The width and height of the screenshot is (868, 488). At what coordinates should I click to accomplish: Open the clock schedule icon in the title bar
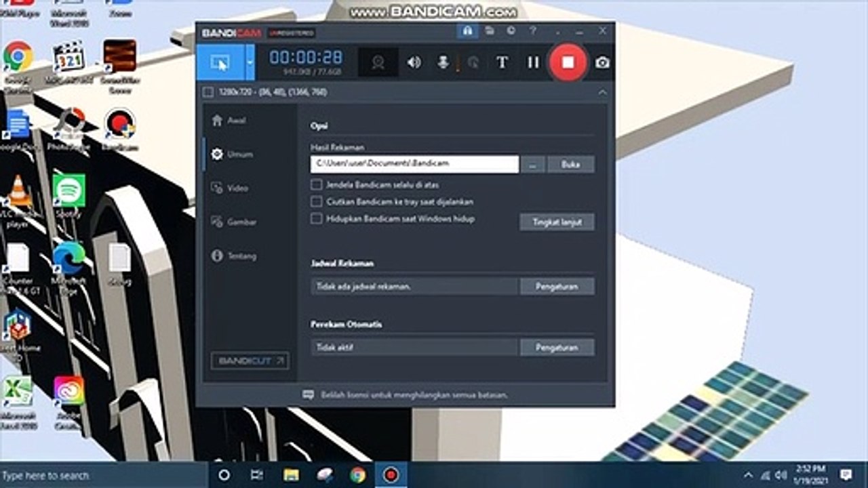(x=511, y=31)
